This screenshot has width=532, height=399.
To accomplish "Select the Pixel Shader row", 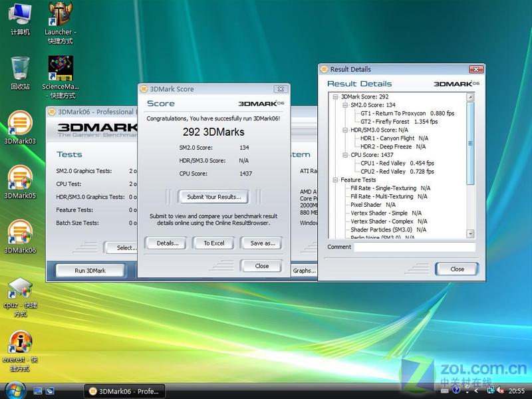I will pos(373,205).
